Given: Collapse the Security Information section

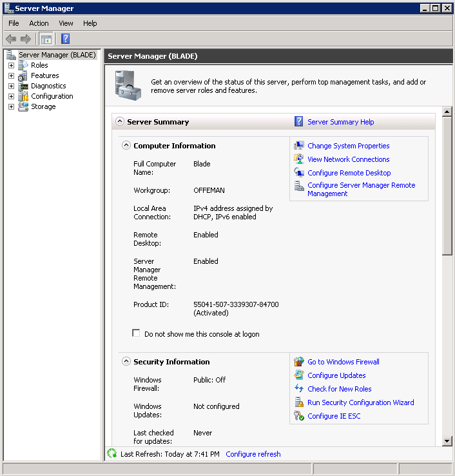Looking at the screenshot, I should (x=126, y=361).
